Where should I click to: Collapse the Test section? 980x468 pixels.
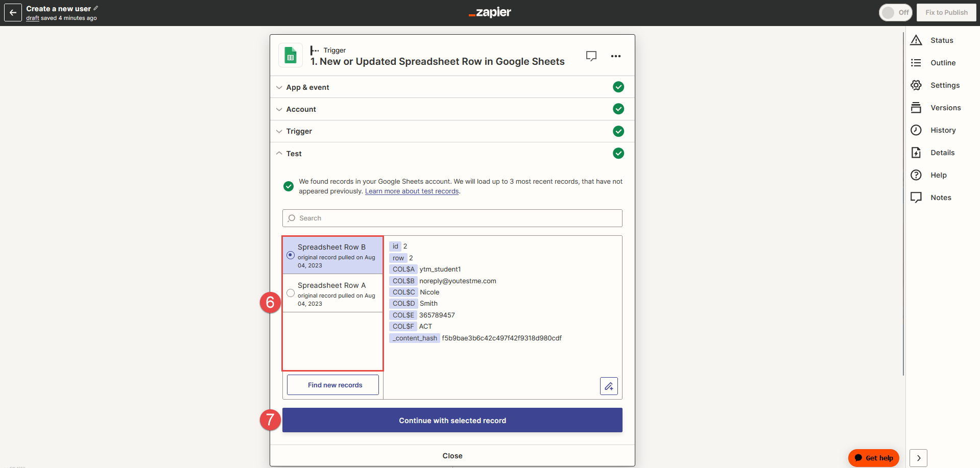point(452,153)
